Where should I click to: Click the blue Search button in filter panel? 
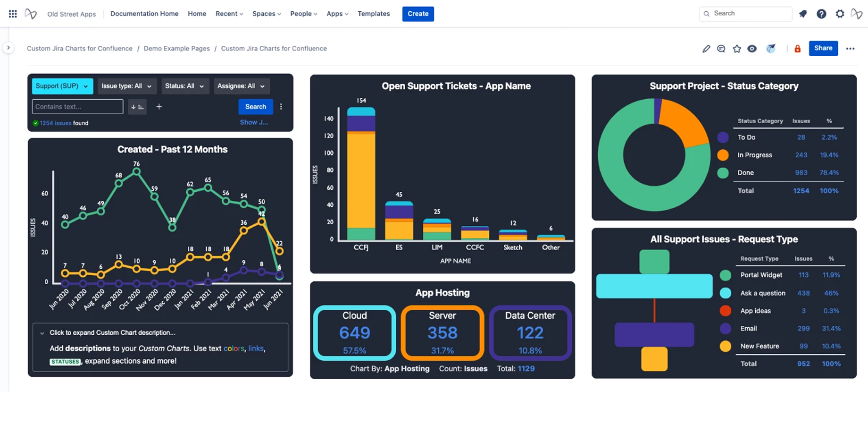[255, 107]
